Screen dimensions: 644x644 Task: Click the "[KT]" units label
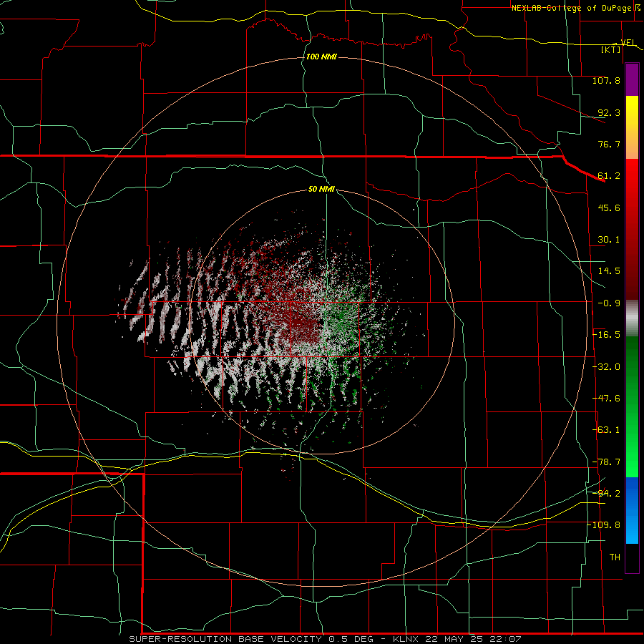pos(611,49)
